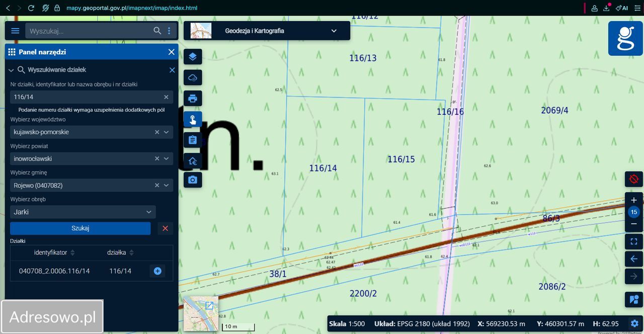This screenshot has height=334, width=644.
Task: Click parcel label 2200/2 on map
Action: (x=363, y=293)
